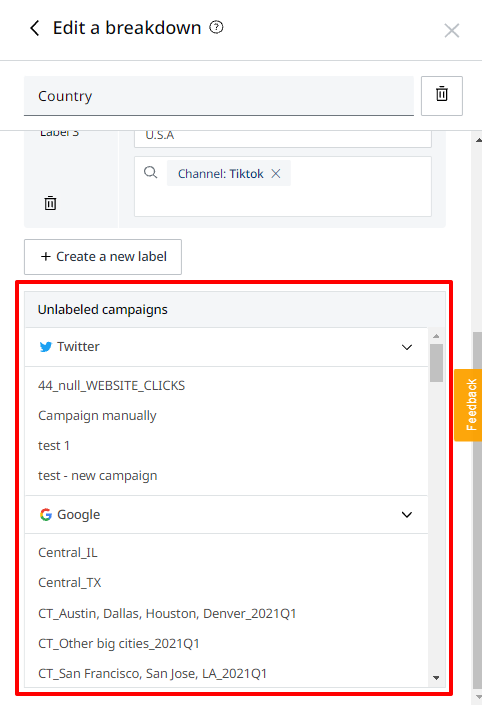
Task: Click the Google logo icon
Action: pyautogui.click(x=45, y=514)
